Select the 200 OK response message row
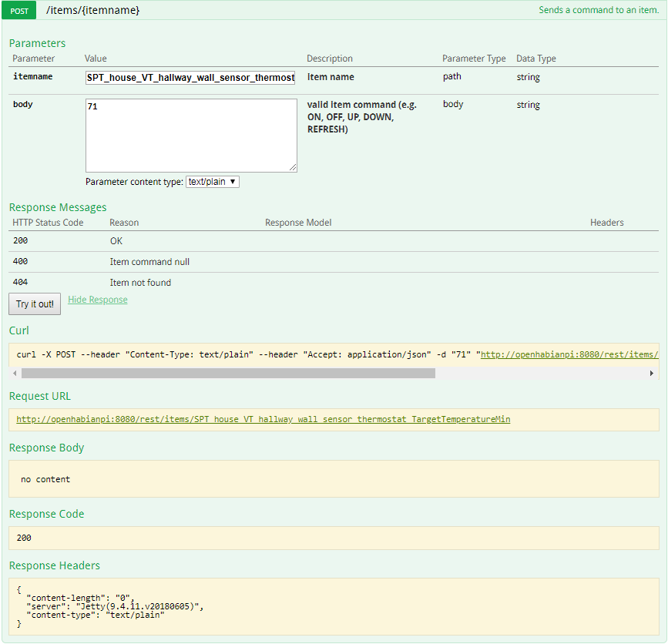Screen dimensions: 668x644 coord(116,241)
